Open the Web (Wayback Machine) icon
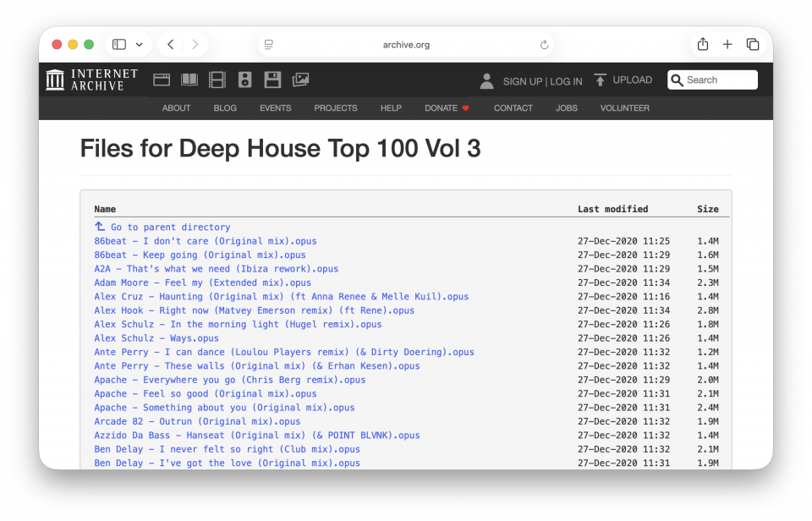The width and height of the screenshot is (812, 521). tap(162, 80)
